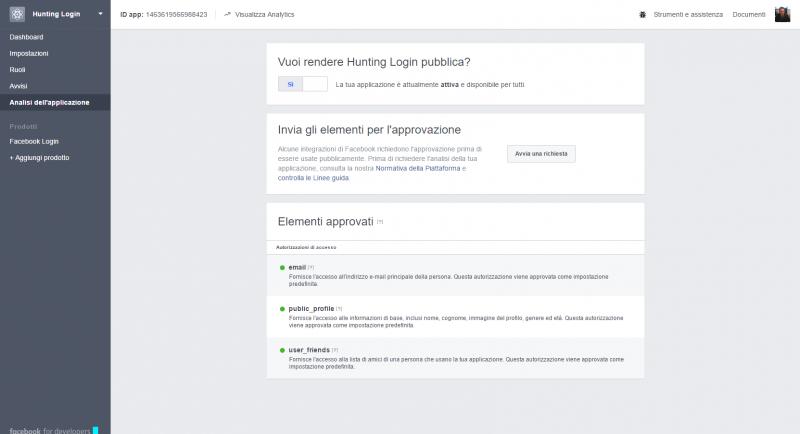800x434 pixels.
Task: Open controlla le Linee guida link
Action: 313,178
